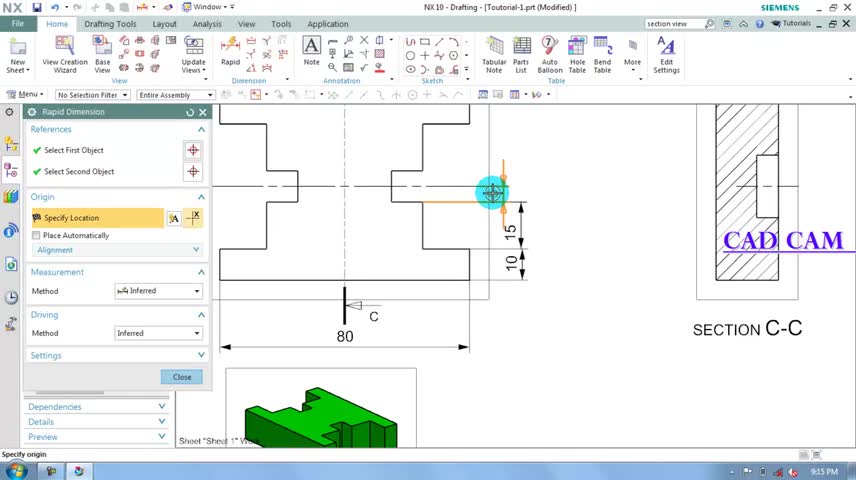Image resolution: width=856 pixels, height=480 pixels.
Task: Open the File menu
Action: (x=18, y=23)
